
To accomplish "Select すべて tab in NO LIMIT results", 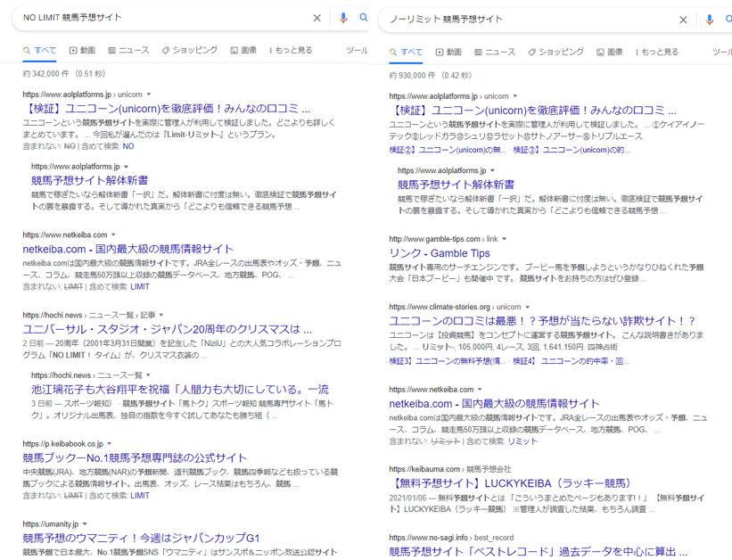I will click(40, 51).
